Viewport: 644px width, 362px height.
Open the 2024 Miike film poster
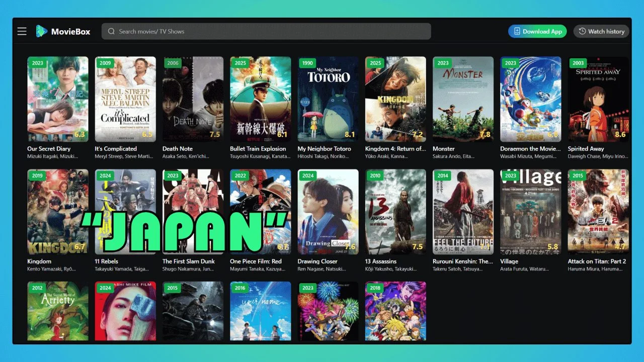(125, 312)
